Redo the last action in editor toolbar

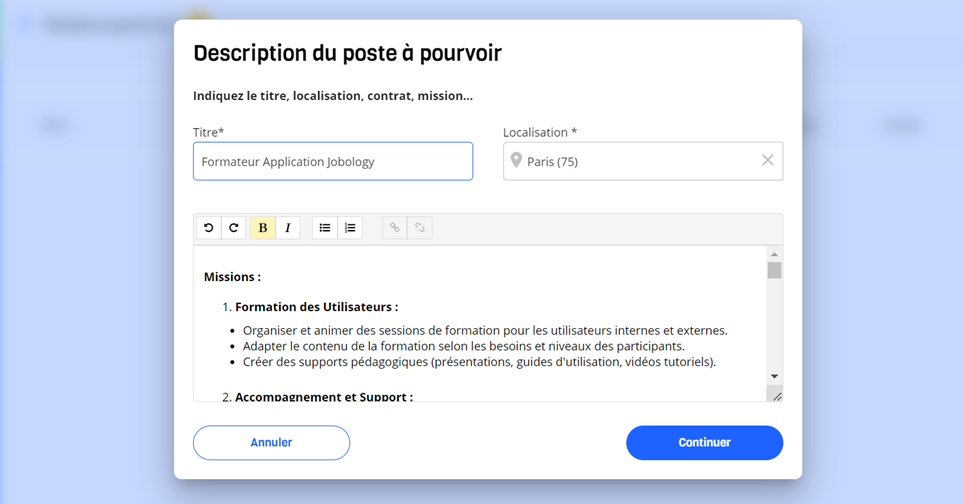coord(234,228)
